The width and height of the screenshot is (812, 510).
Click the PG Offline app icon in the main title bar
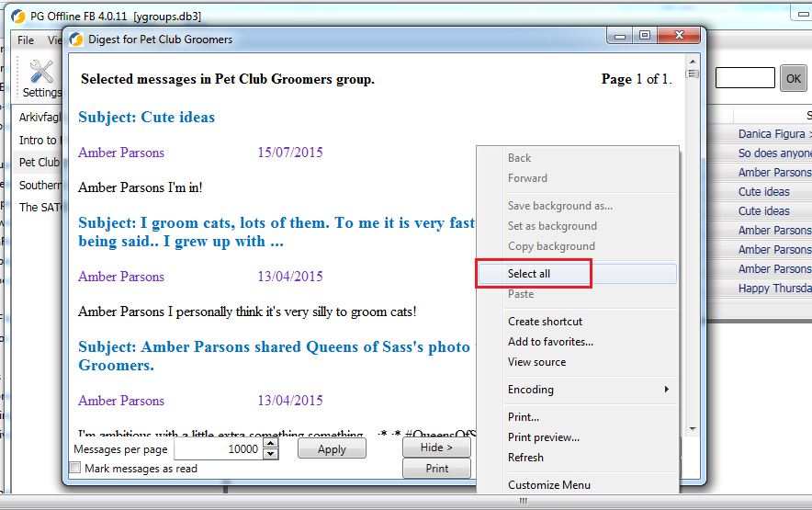18,16
